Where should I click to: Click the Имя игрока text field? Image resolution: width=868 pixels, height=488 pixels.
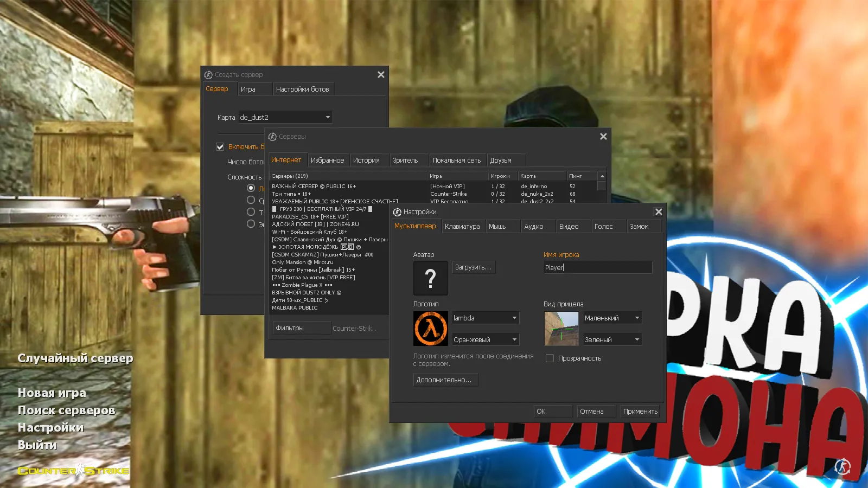click(x=597, y=267)
